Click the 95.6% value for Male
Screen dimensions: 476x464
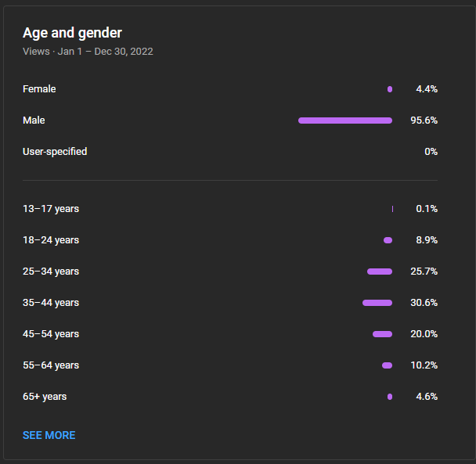[424, 120]
